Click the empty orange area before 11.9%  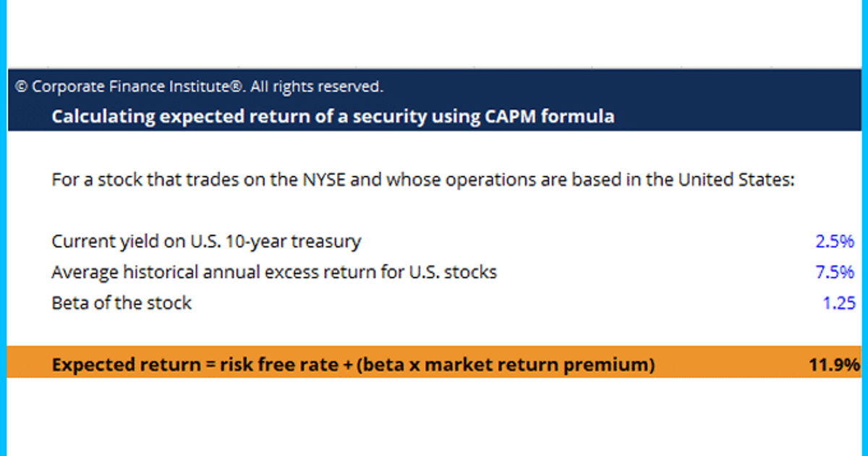(x=731, y=365)
